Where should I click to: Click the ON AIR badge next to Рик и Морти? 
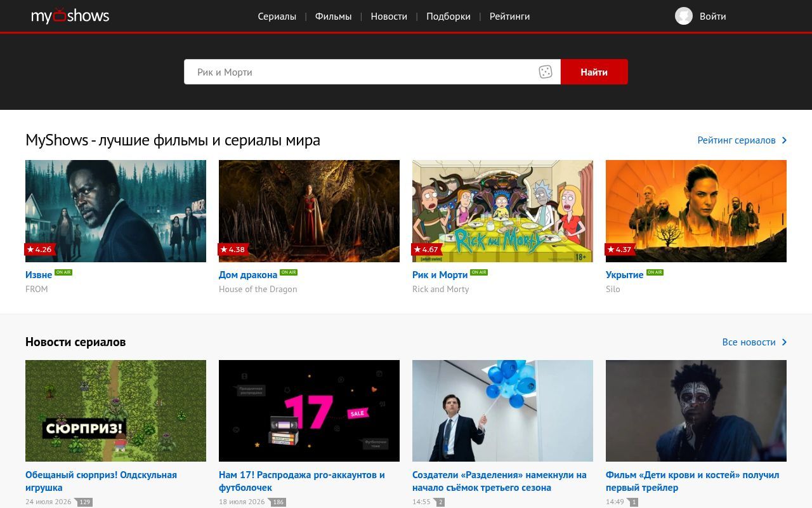tap(479, 272)
